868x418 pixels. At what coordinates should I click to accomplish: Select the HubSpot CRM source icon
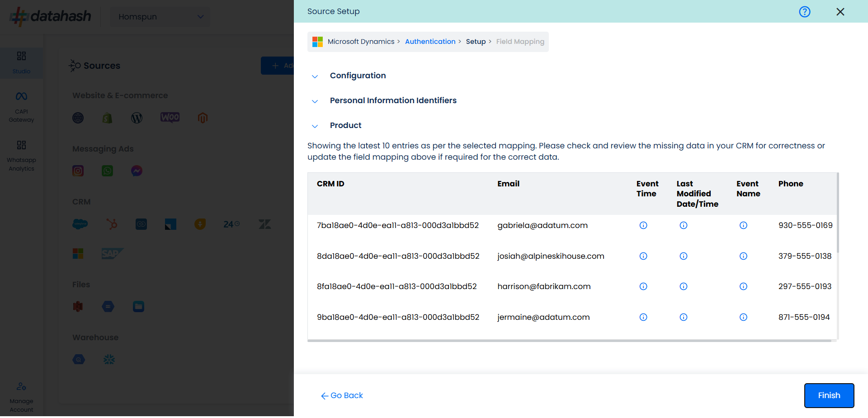pos(112,224)
